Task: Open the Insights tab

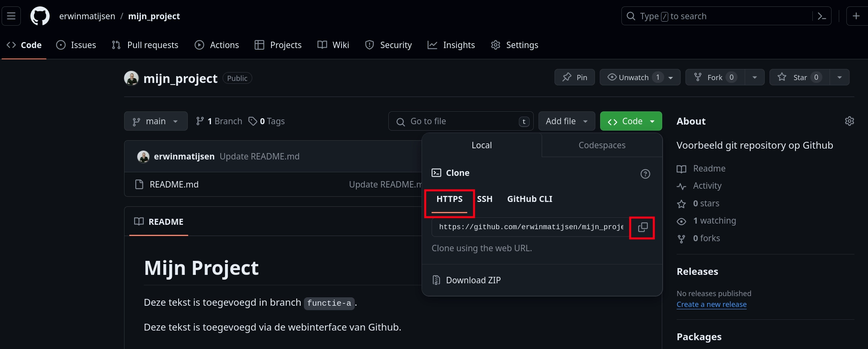Action: pos(451,45)
